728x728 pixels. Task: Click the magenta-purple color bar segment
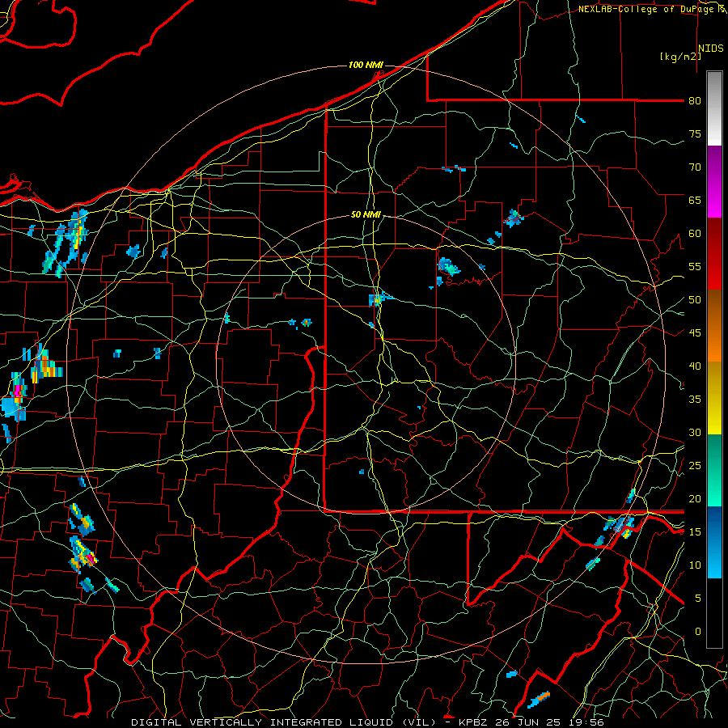click(x=714, y=182)
